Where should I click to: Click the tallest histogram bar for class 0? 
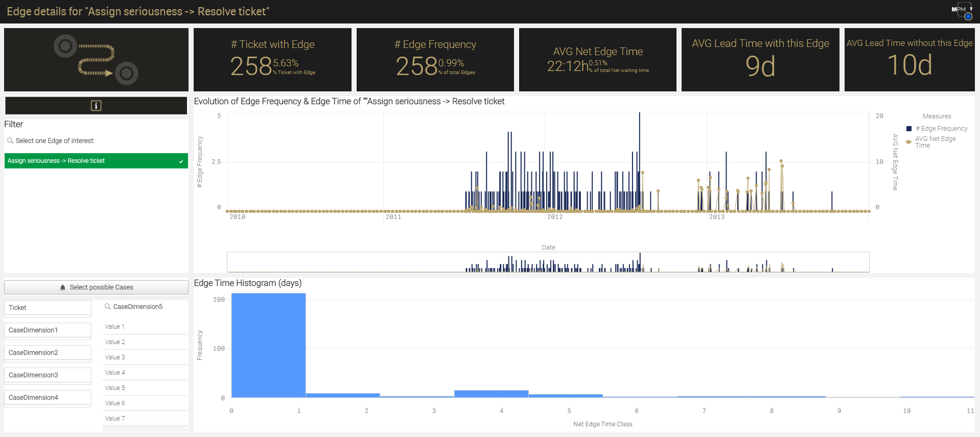pyautogui.click(x=269, y=345)
